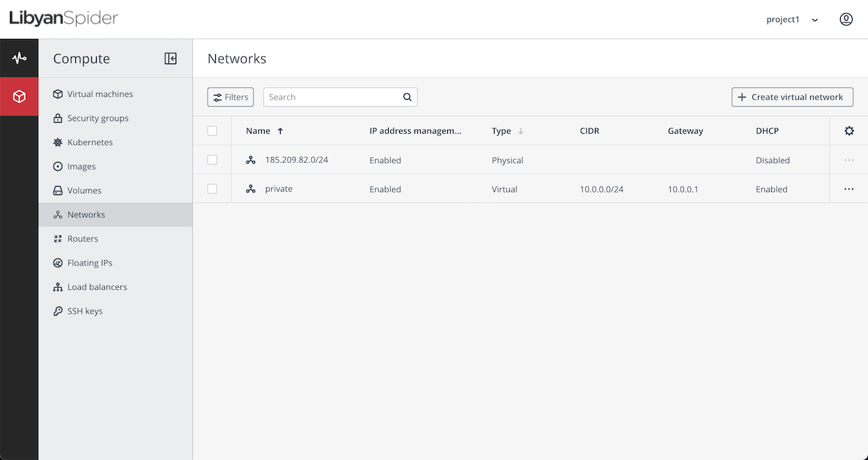Sort the table by Type column

pyautogui.click(x=504, y=130)
